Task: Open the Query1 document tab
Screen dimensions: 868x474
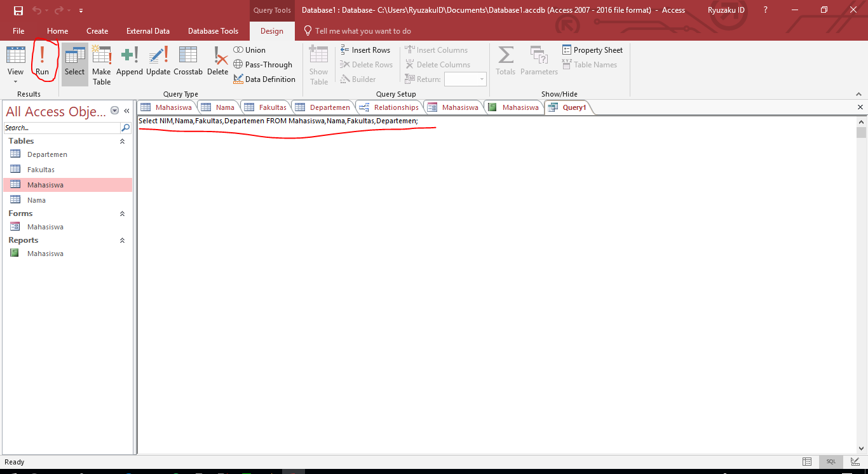Action: point(568,107)
